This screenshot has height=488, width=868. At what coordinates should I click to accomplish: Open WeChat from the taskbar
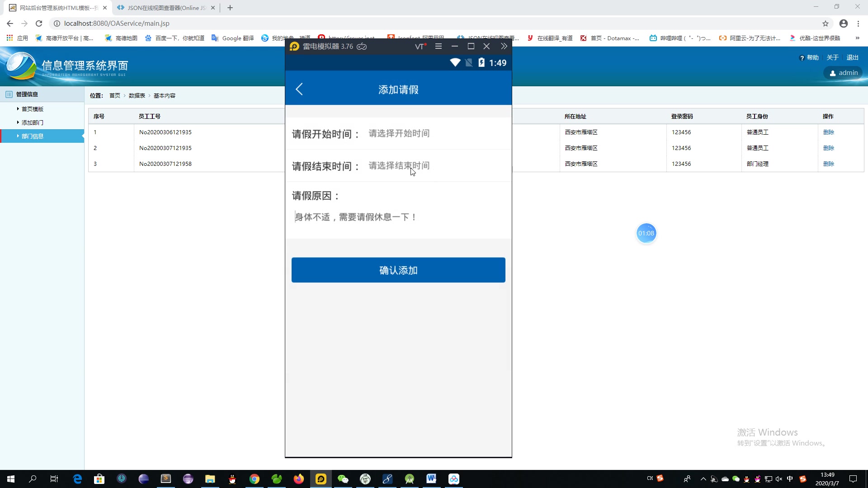[x=343, y=479]
